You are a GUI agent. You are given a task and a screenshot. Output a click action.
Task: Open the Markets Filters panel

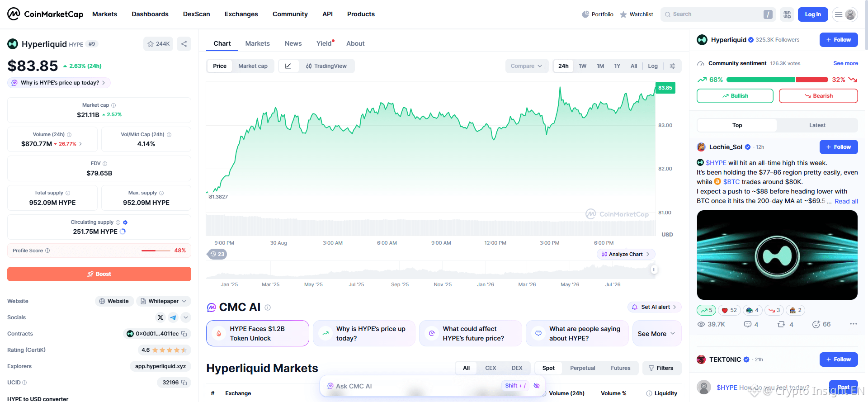point(661,368)
